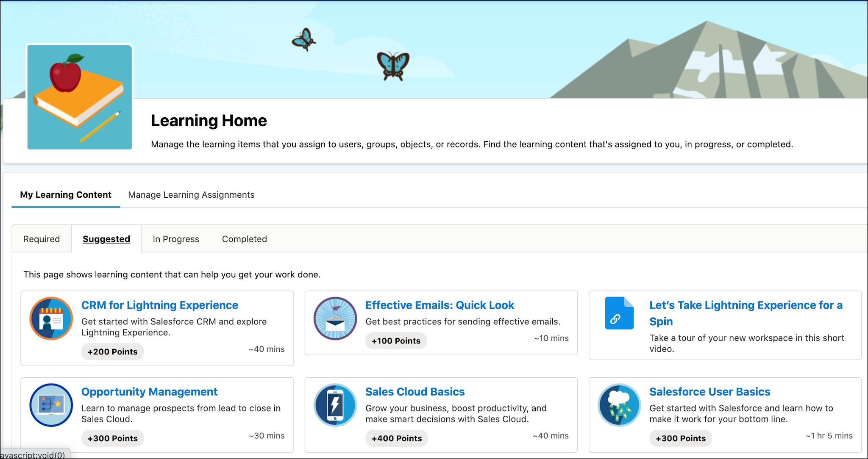Open Effective Emails: Quick Look
Viewport: 868px width, 459px height.
click(x=440, y=305)
